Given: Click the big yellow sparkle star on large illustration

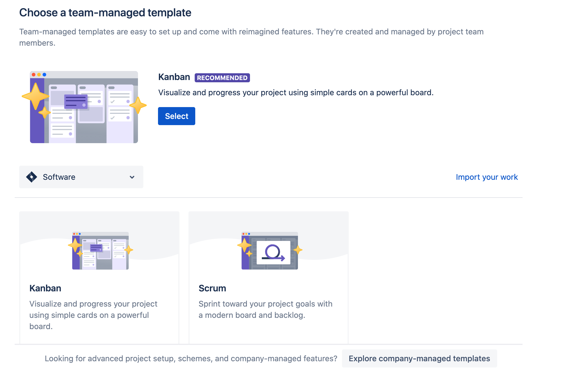Looking at the screenshot, I should coord(36,96).
